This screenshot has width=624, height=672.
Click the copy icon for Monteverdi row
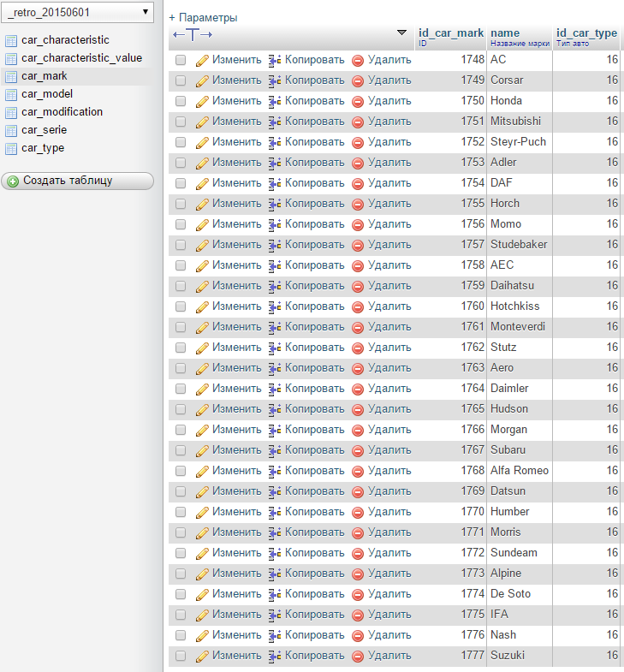275,328
